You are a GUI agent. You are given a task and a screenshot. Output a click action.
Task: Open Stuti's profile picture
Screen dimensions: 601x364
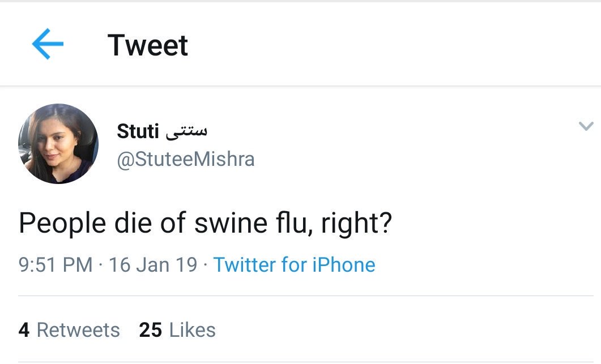point(58,144)
